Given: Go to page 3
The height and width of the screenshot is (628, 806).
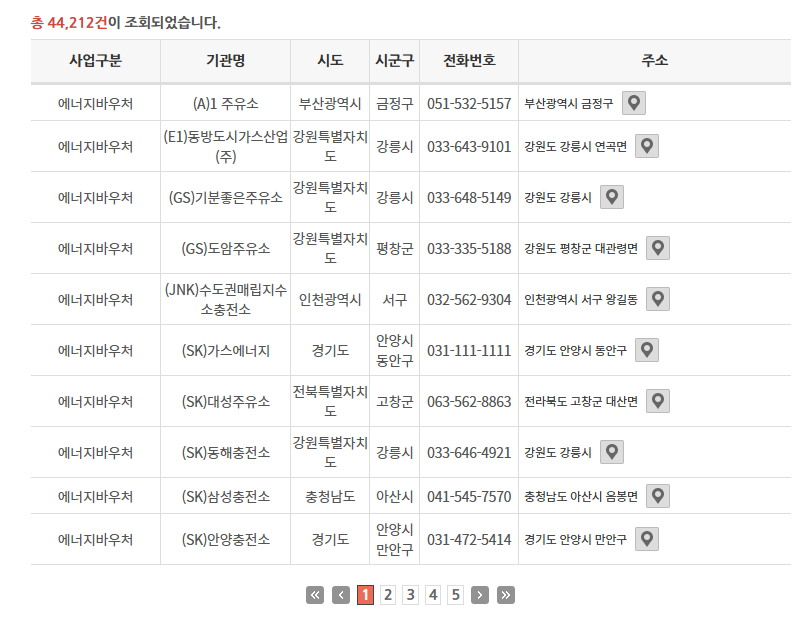Looking at the screenshot, I should [411, 595].
